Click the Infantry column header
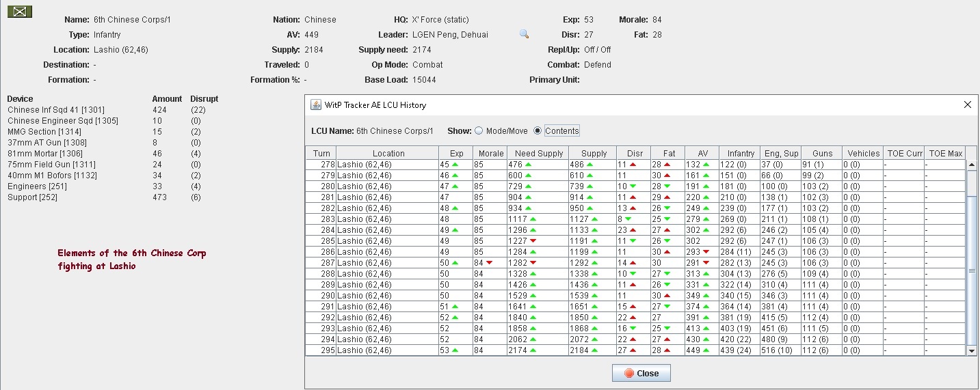Screen dimensions: 980x390 pyautogui.click(x=740, y=153)
